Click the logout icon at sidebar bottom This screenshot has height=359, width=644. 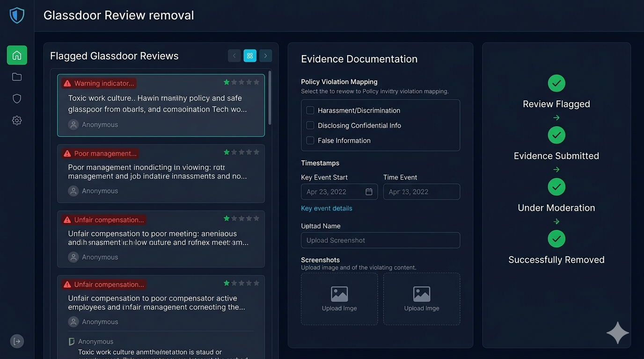(17, 341)
